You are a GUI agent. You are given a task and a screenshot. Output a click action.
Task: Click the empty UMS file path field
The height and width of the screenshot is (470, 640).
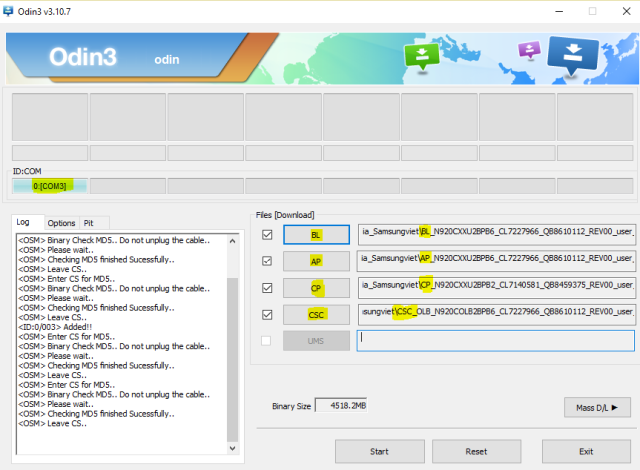pyautogui.click(x=496, y=341)
